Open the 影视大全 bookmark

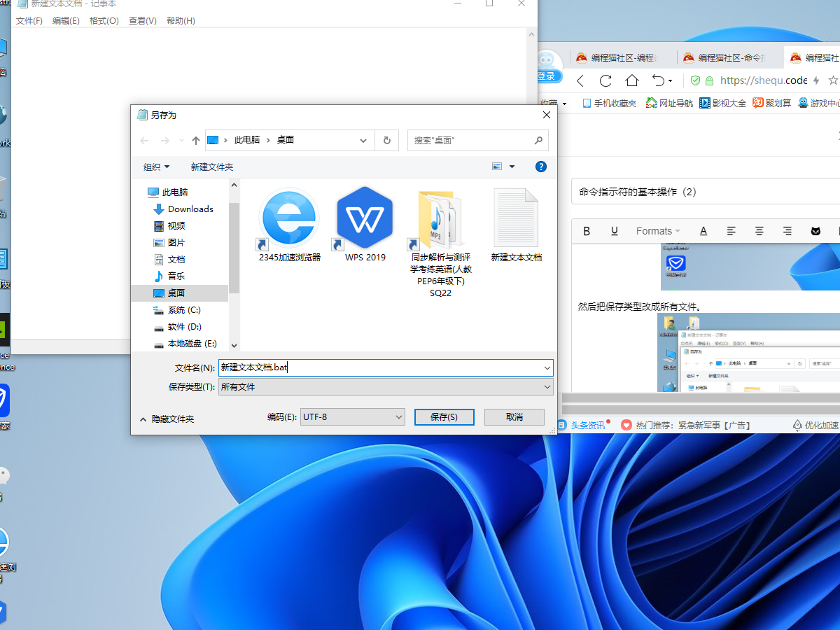click(722, 103)
